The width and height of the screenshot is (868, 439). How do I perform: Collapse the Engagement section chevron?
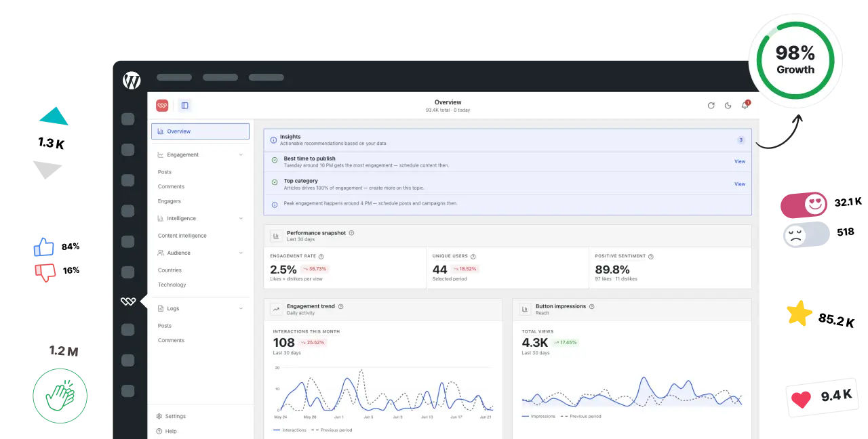[x=241, y=155]
